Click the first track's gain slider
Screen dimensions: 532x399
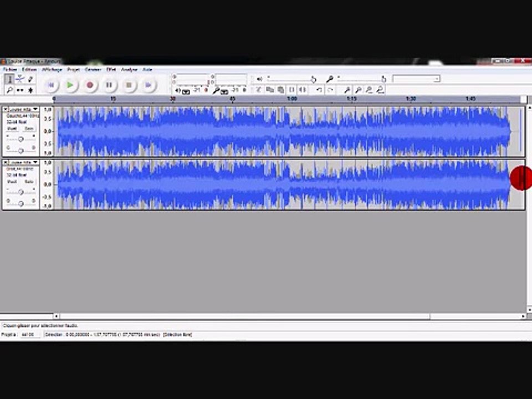21,139
